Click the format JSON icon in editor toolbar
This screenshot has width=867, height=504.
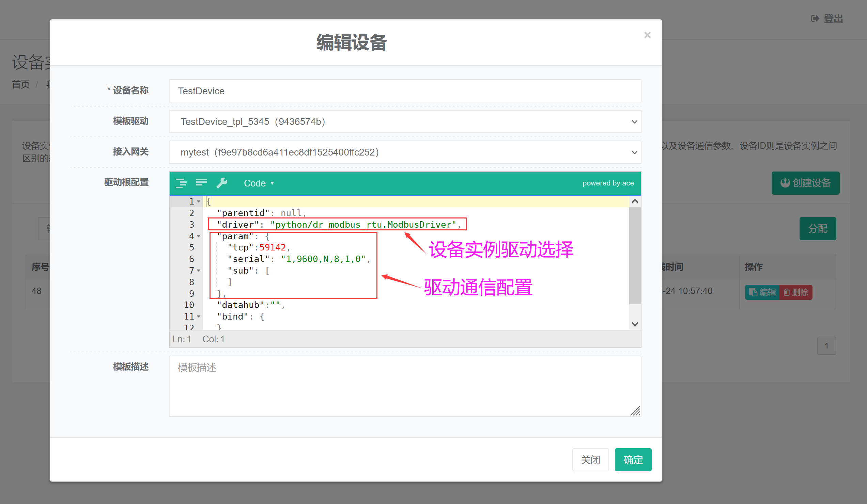click(181, 183)
